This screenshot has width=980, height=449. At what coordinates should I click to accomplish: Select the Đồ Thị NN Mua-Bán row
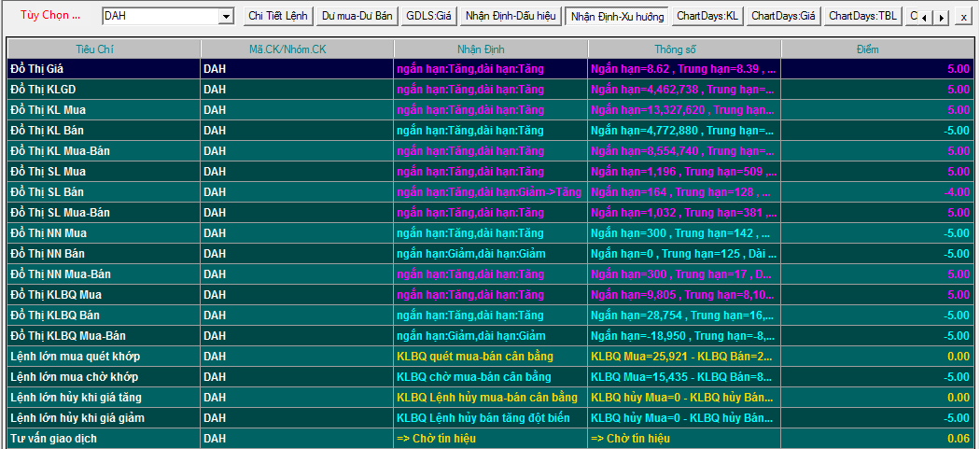[x=491, y=274]
